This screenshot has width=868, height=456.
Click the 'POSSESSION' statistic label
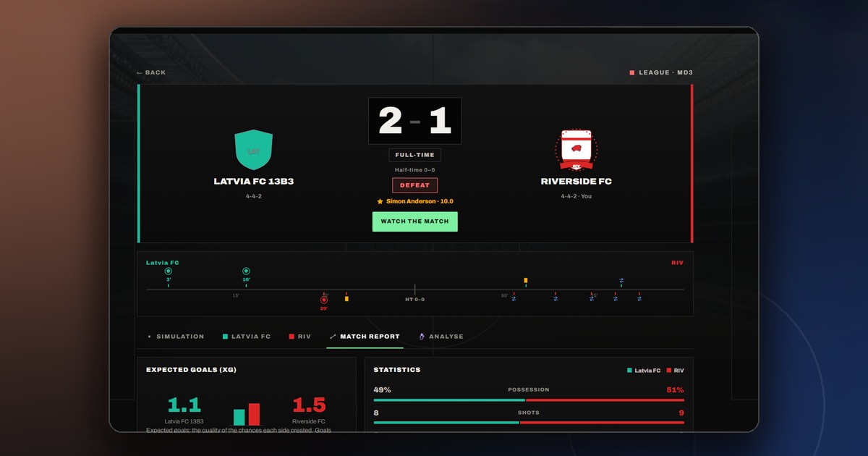[529, 389]
